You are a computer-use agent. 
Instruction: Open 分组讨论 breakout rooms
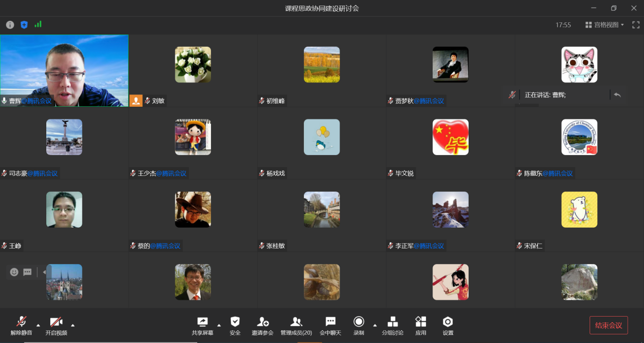point(392,326)
